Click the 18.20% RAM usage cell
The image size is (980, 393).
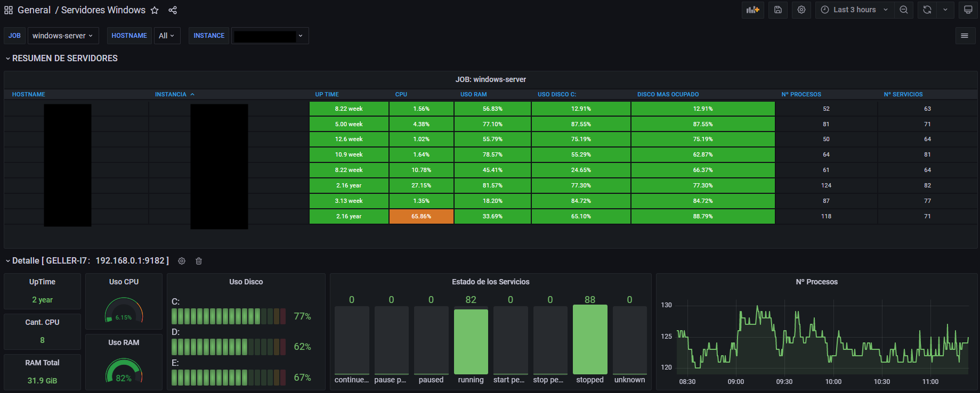(492, 201)
